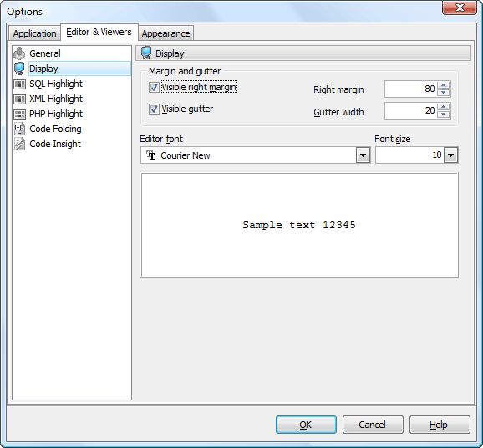Image resolution: width=483 pixels, height=448 pixels.
Task: Open Help for options dialog
Action: (440, 425)
